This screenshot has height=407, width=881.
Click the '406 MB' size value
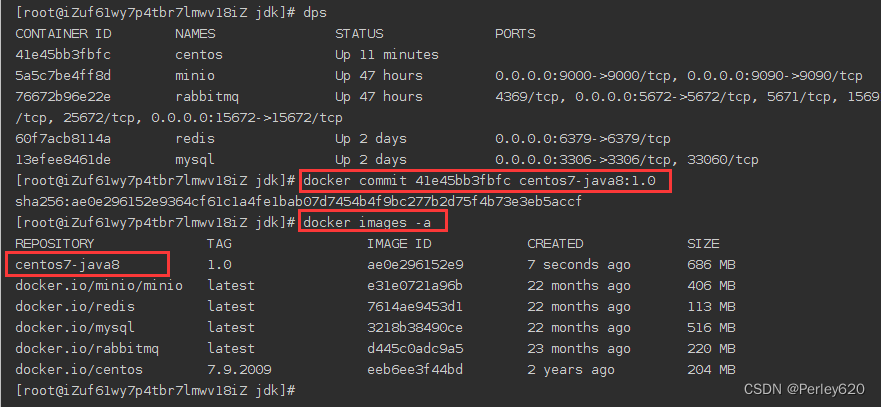[711, 286]
